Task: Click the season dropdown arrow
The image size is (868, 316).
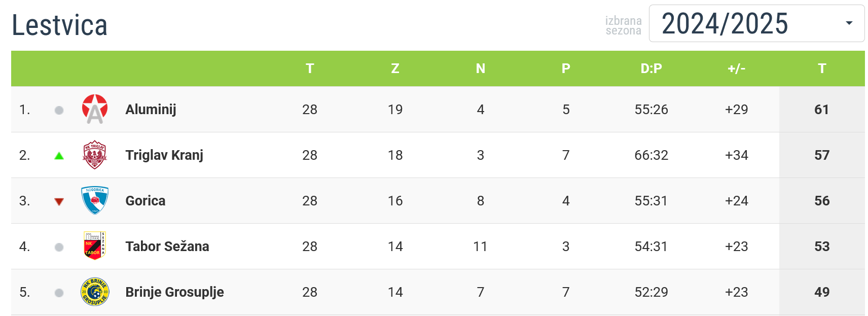Action: point(849,23)
